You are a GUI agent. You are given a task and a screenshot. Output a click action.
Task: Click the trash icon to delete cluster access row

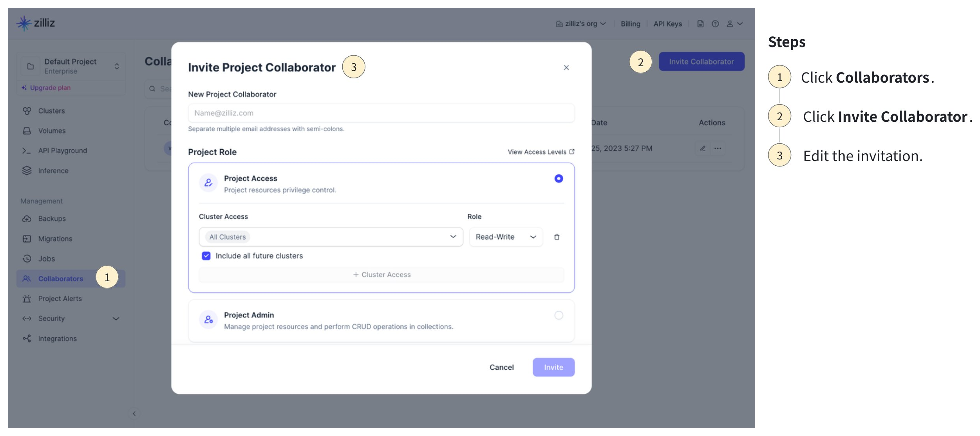pyautogui.click(x=557, y=237)
